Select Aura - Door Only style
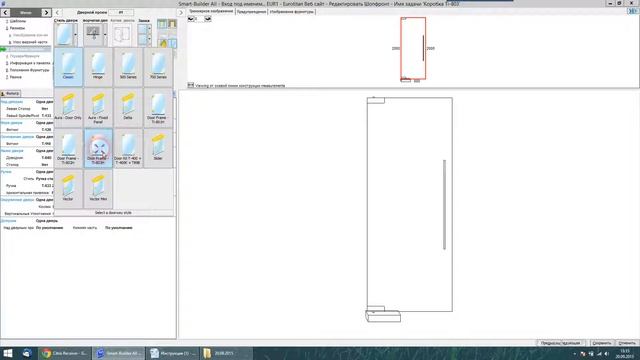This screenshot has width=640, height=360. 68,108
